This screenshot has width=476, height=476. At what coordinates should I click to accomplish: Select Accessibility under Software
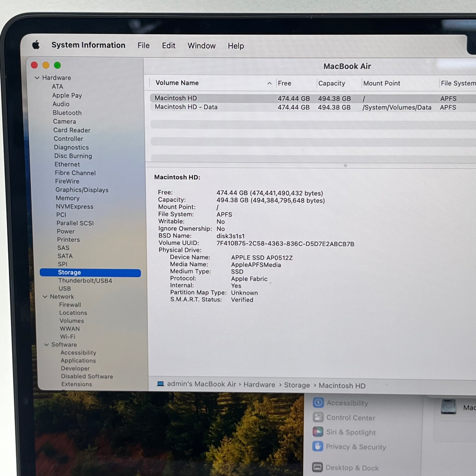click(78, 352)
